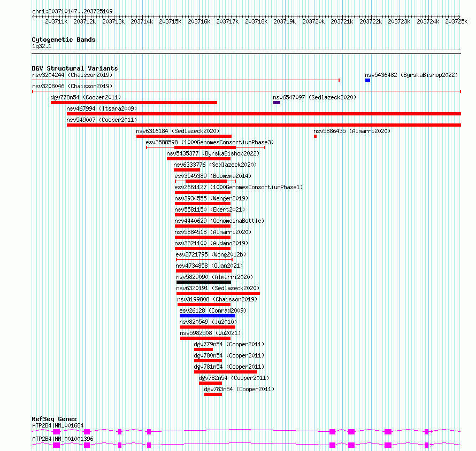
Task: Click the nsv5435377 (ByrskaBishop2022) variant label
Action: 213,153
